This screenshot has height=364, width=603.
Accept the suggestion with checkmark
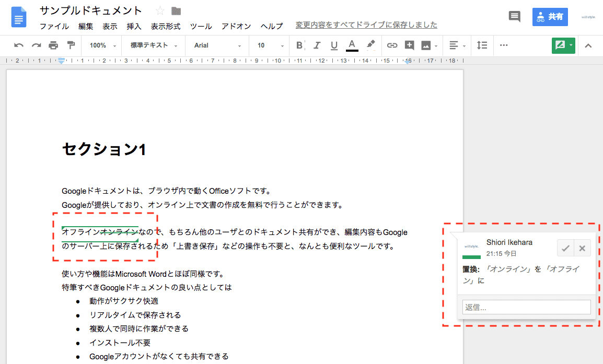(565, 248)
